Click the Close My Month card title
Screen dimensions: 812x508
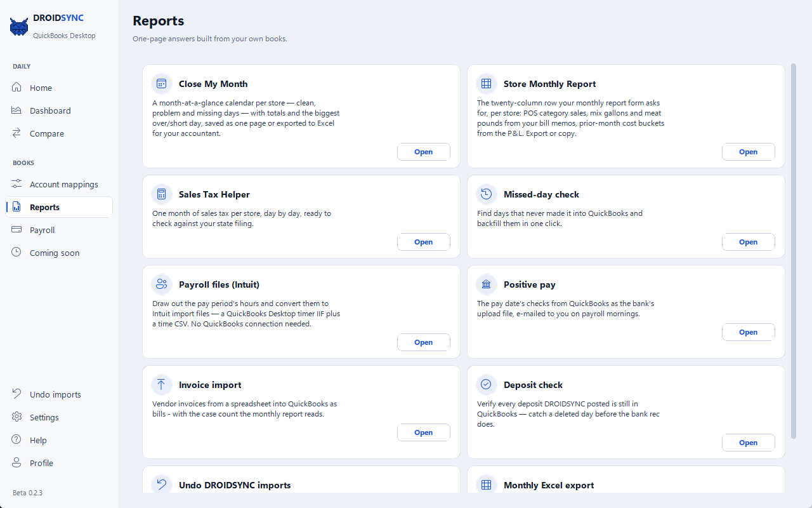click(213, 84)
